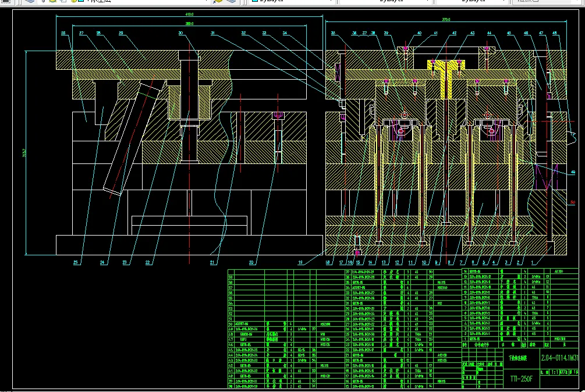Select part callout number 32
This screenshot has height=392, width=585.
tap(243, 33)
